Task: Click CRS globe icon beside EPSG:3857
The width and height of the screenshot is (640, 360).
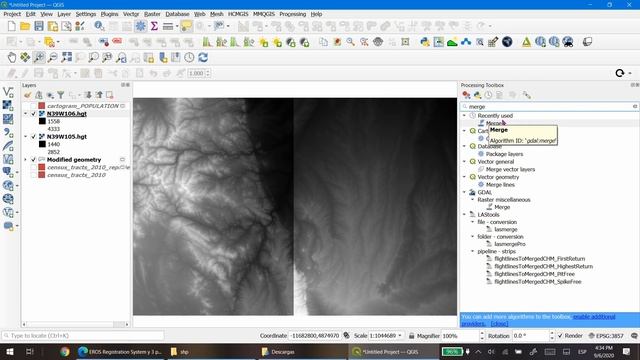Action: point(591,336)
